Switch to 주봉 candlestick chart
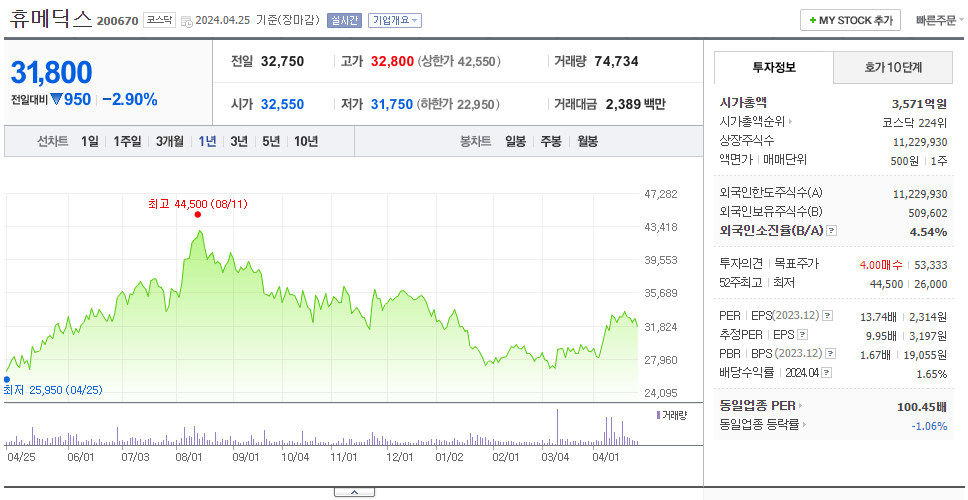The image size is (968, 500). pos(551,141)
